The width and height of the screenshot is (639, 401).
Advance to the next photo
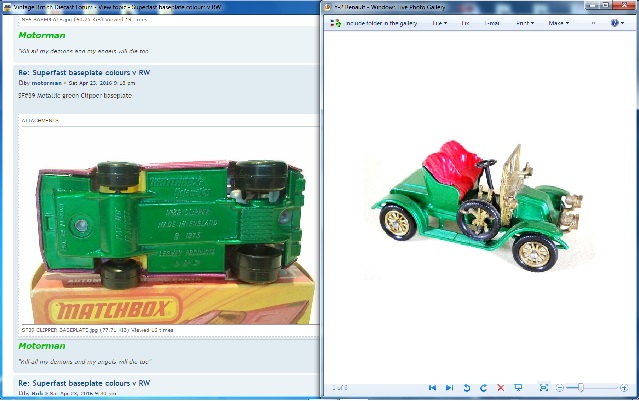coord(450,387)
